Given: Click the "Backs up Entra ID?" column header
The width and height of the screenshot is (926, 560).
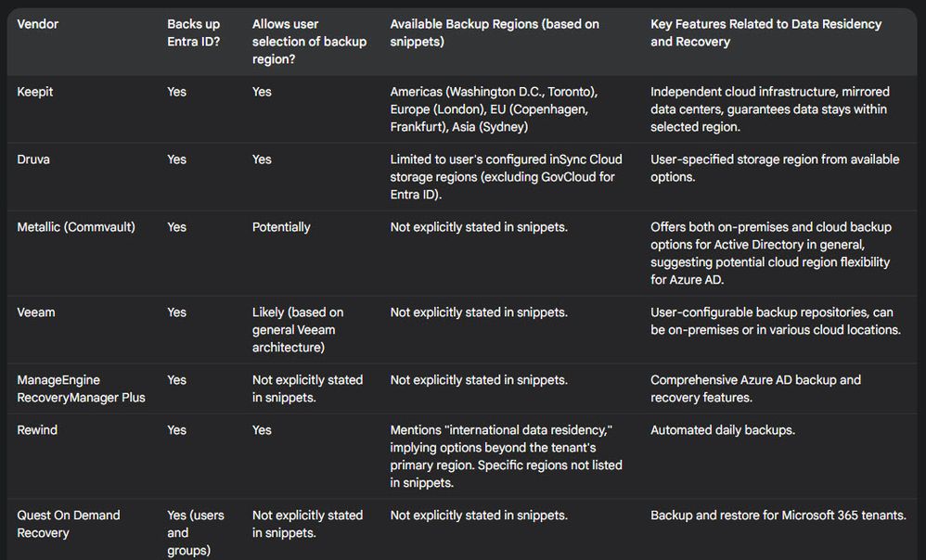Looking at the screenshot, I should (193, 32).
